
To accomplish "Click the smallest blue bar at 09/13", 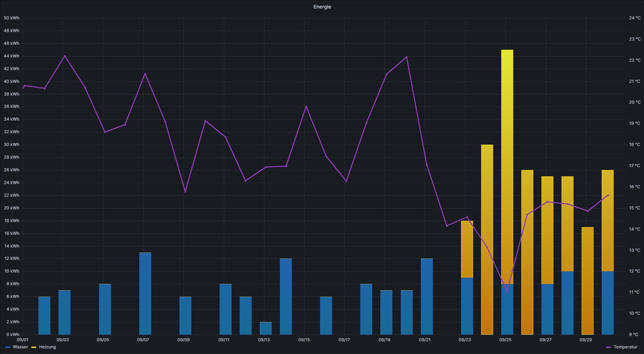I will pyautogui.click(x=265, y=328).
